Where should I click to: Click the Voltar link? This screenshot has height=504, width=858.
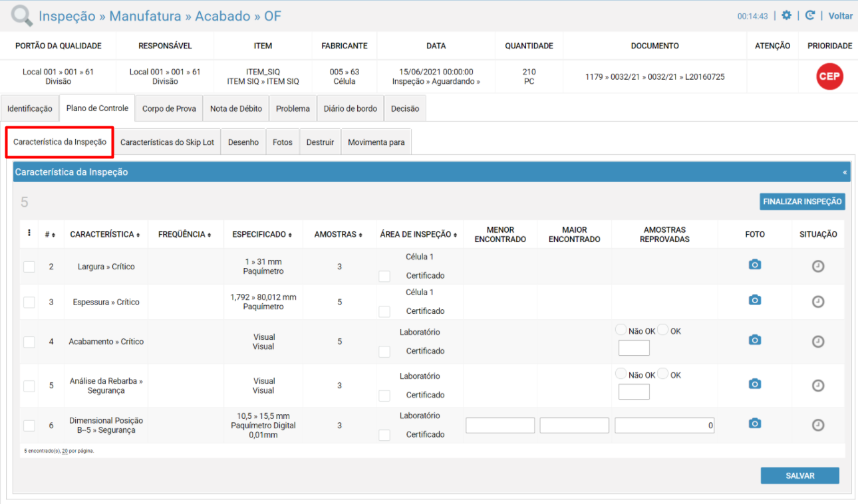(841, 16)
